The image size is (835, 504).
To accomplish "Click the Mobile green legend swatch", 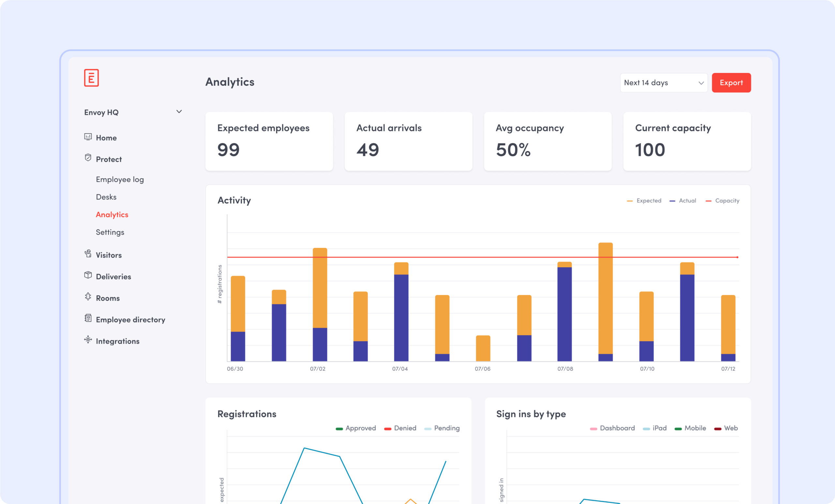I will (678, 429).
